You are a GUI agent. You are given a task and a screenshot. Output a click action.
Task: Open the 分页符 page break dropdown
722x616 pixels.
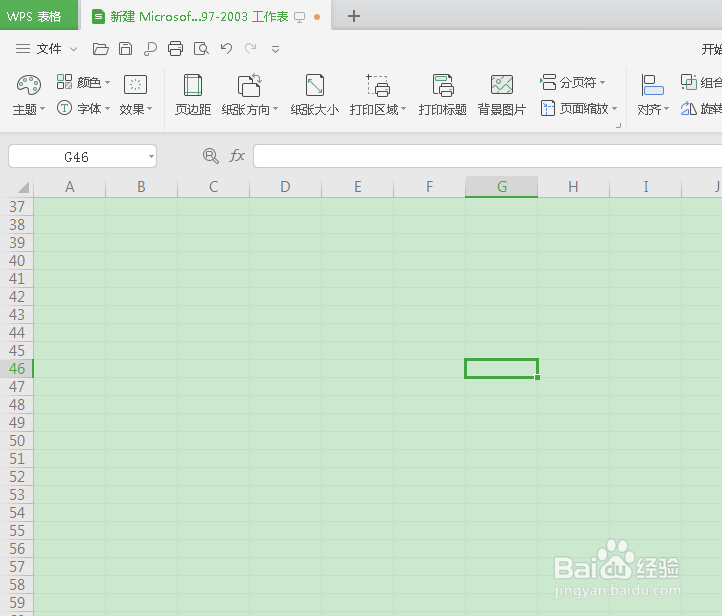572,82
